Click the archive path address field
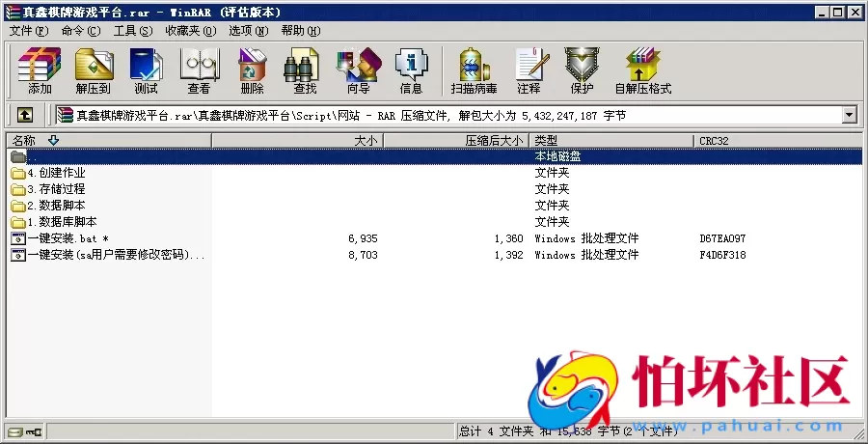Image resolution: width=868 pixels, height=444 pixels. (x=448, y=115)
